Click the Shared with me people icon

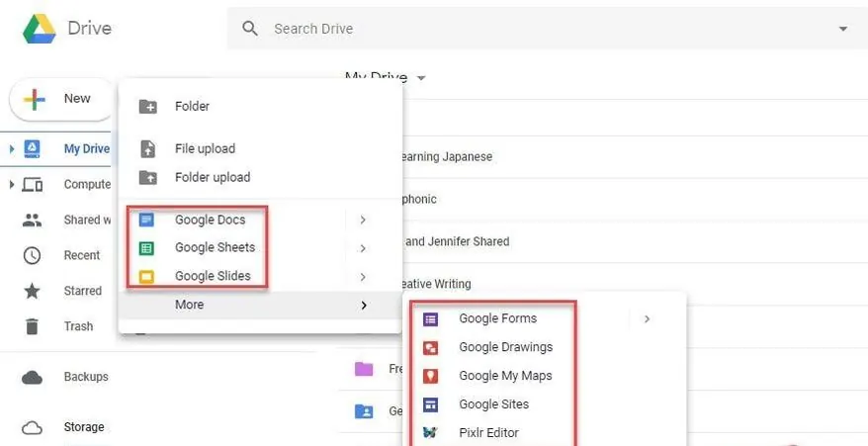pos(32,220)
